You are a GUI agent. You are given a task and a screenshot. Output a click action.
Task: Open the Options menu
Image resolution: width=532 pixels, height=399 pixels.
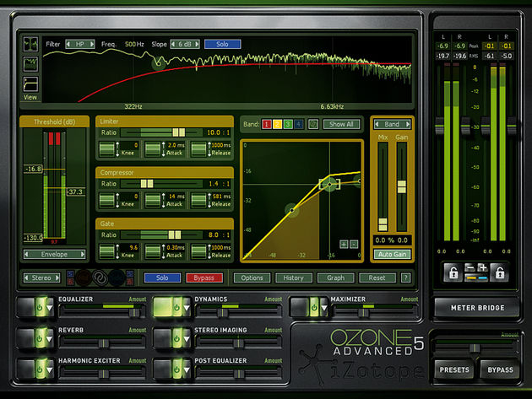(252, 278)
